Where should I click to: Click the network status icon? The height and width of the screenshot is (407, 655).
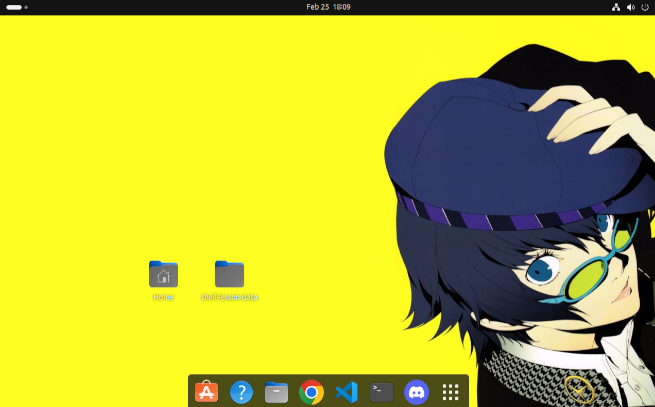616,7
